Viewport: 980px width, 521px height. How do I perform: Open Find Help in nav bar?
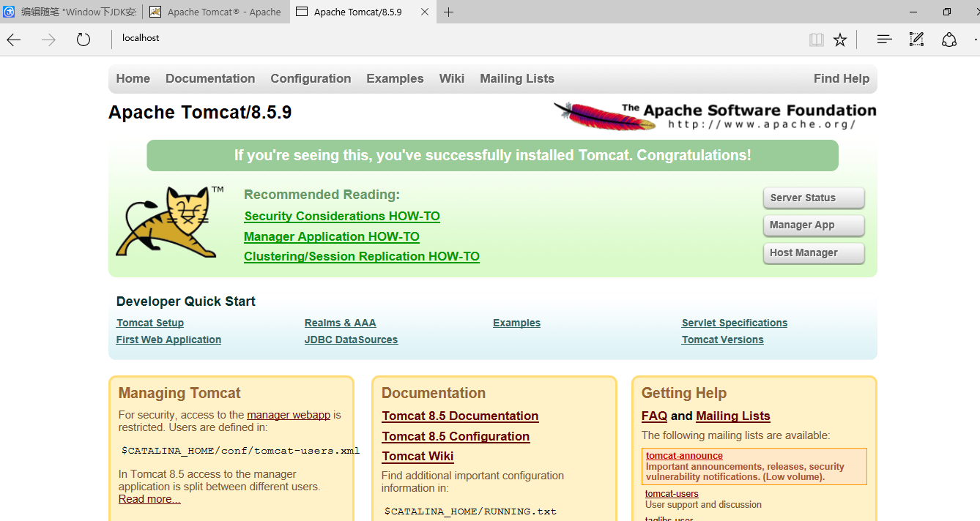pyautogui.click(x=842, y=78)
